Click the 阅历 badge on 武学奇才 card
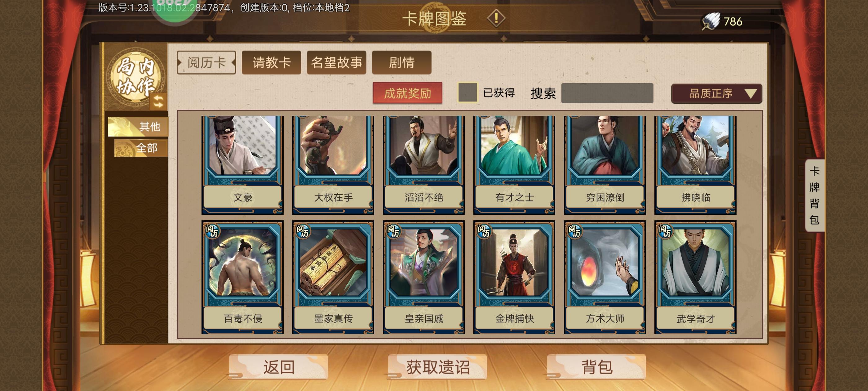The image size is (868, 391). [665, 231]
